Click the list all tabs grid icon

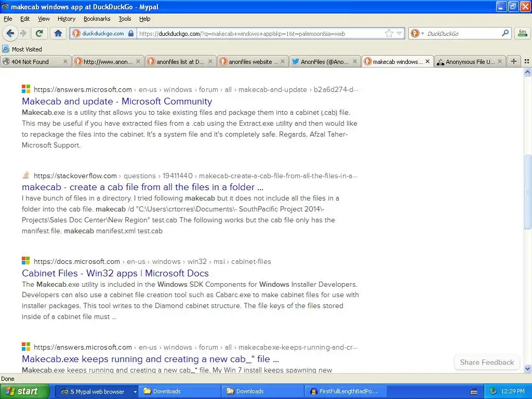(x=527, y=61)
